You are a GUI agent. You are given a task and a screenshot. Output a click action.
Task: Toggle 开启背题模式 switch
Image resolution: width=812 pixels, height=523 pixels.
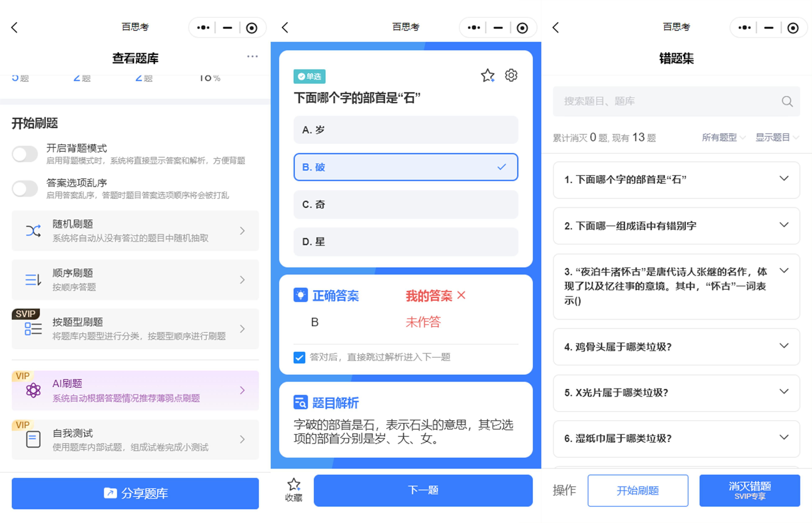25,154
